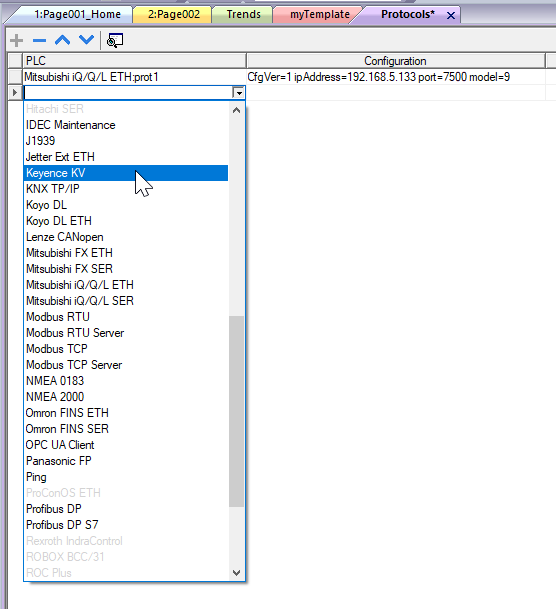Click the PLC column header
The width and height of the screenshot is (556, 609).
(x=134, y=61)
